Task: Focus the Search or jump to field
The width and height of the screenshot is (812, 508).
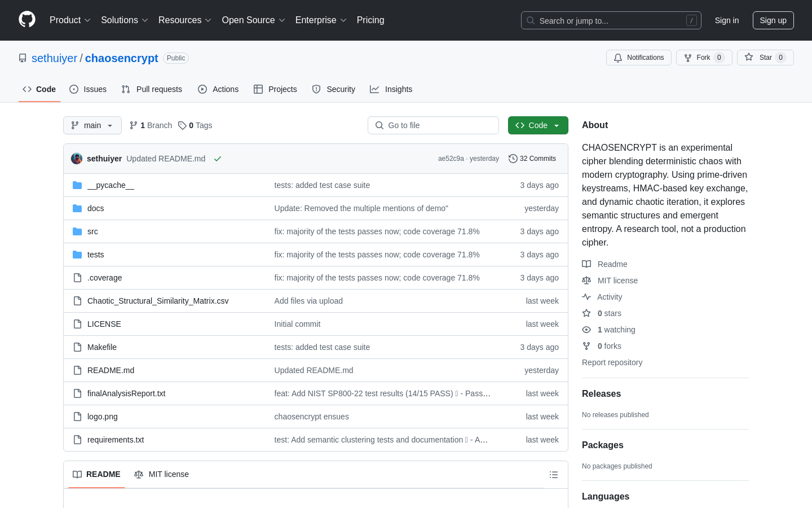Action: (x=611, y=20)
